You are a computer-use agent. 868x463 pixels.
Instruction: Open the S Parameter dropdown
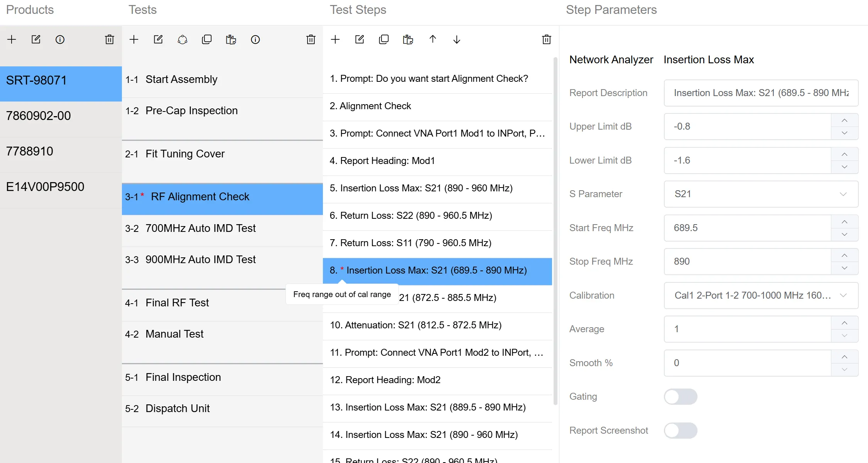[843, 194]
